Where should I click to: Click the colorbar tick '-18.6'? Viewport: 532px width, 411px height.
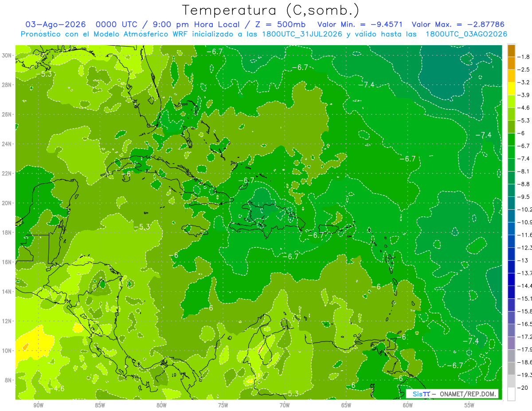pyautogui.click(x=525, y=362)
